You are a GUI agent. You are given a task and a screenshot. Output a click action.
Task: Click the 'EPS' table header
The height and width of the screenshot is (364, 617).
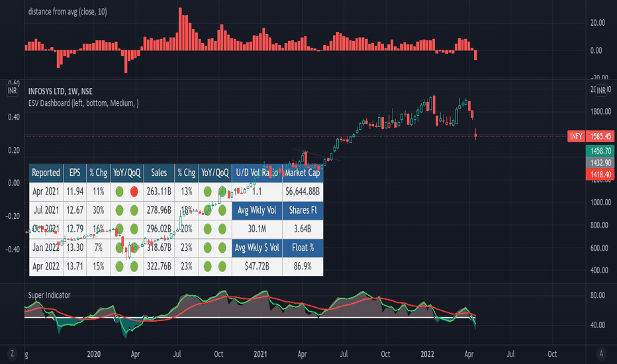[x=75, y=173]
